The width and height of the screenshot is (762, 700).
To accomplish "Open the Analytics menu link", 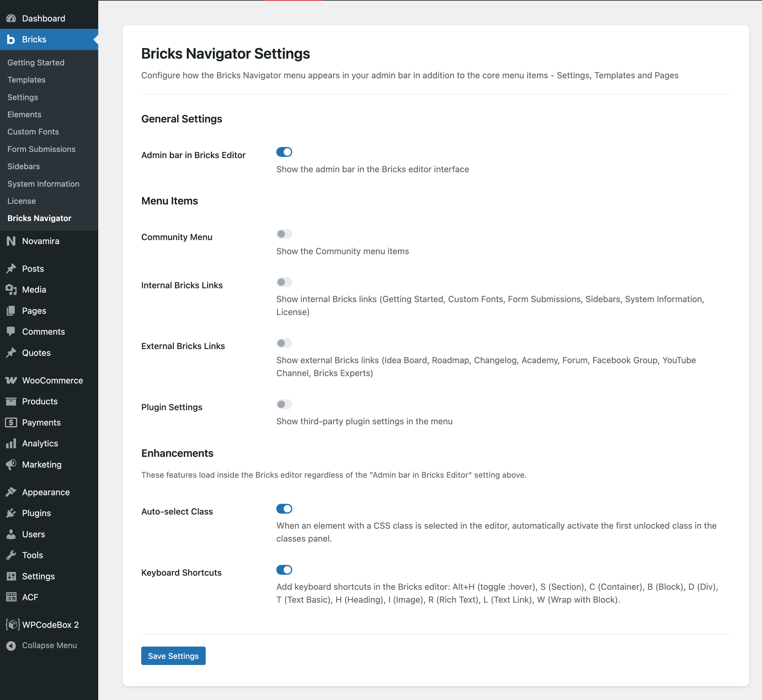I will point(40,443).
